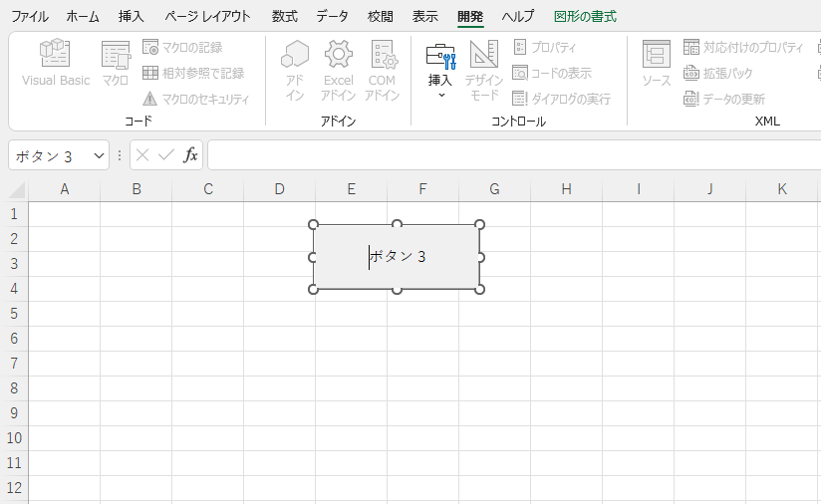This screenshot has height=504, width=821.
Task: Select column D header
Action: (x=280, y=189)
